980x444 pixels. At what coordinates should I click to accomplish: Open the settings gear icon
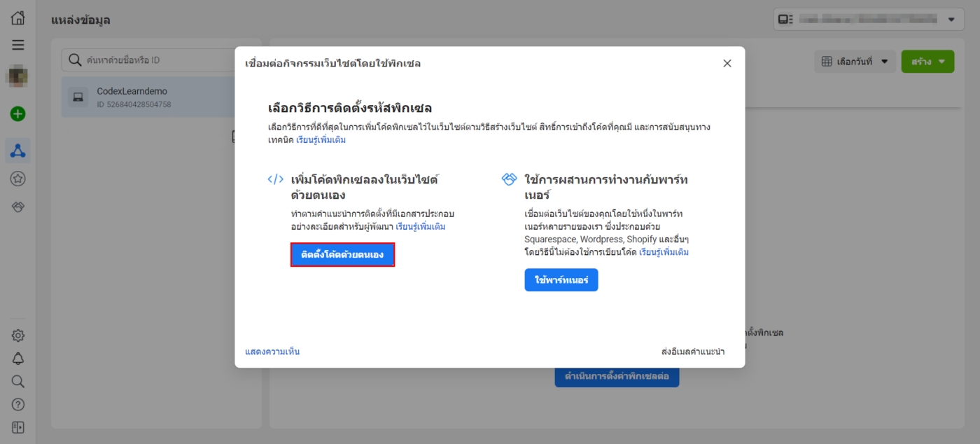tap(18, 335)
